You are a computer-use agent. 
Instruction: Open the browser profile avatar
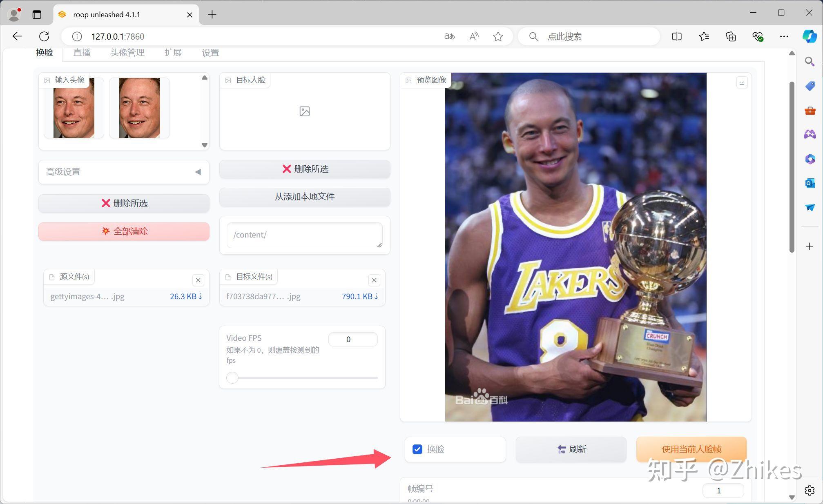point(14,14)
